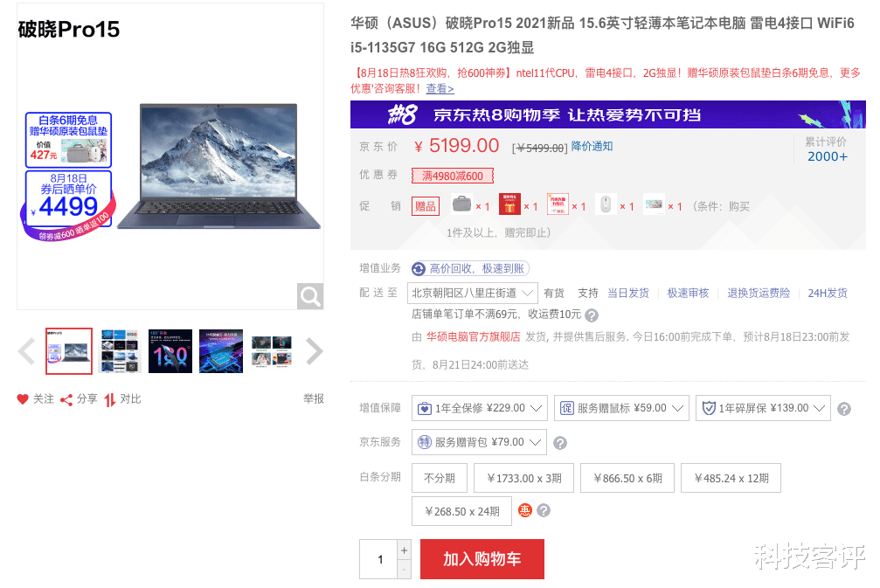Expand the 服务赠鼠标 ¥59.00 dropdown
Image resolution: width=880 pixels, height=588 pixels.
[x=622, y=408]
